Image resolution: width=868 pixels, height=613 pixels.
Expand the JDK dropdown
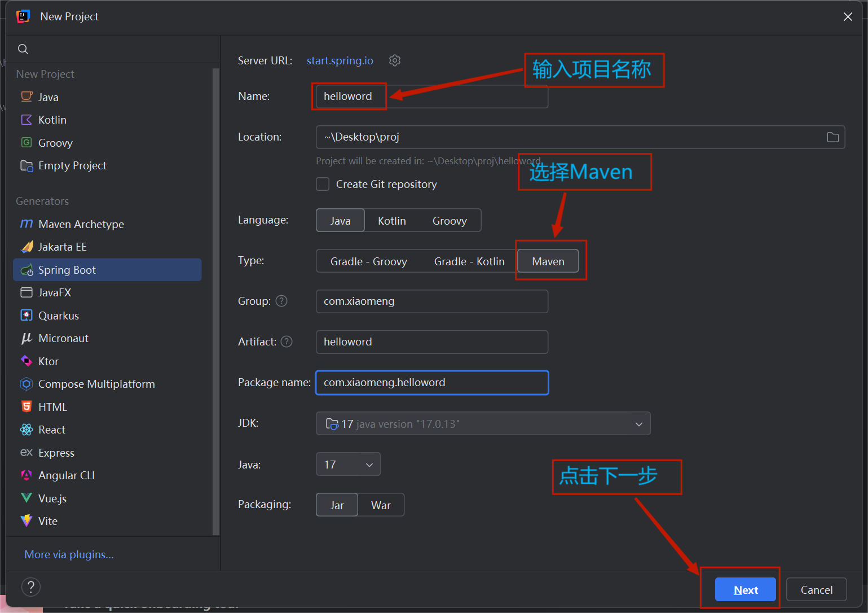point(638,424)
